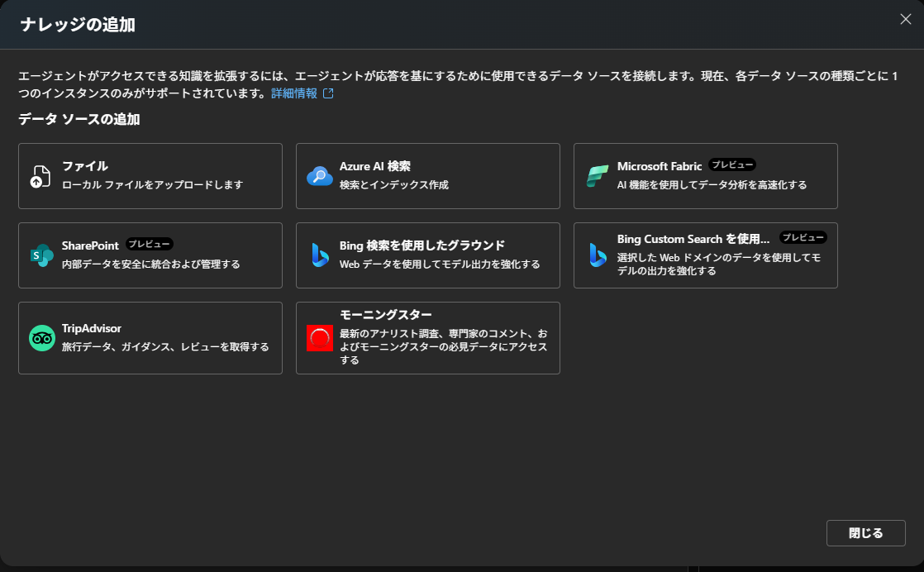Viewport: 924px width, 572px height.
Task: Click the text Web データを使用してモデル出力を強化する
Action: (x=440, y=264)
